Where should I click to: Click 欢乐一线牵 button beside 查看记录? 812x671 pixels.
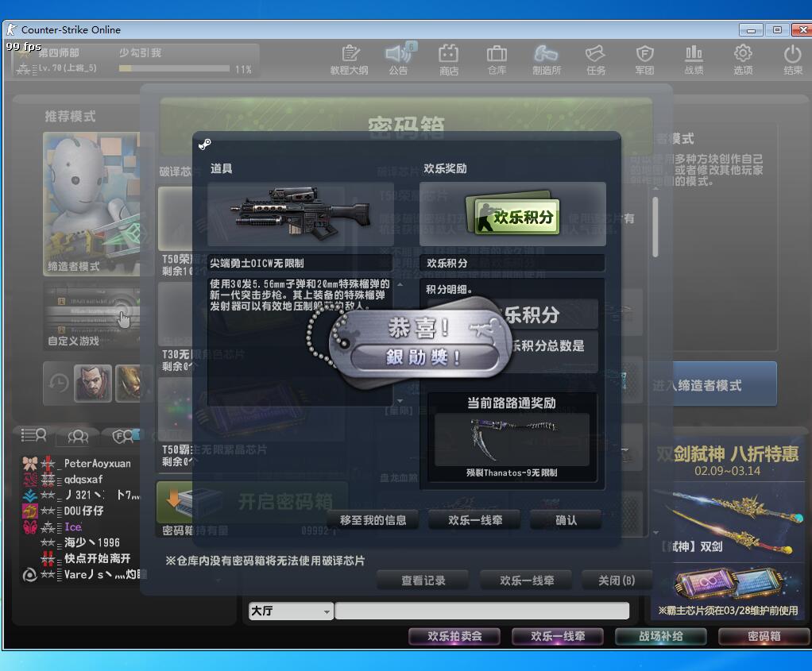click(x=527, y=580)
